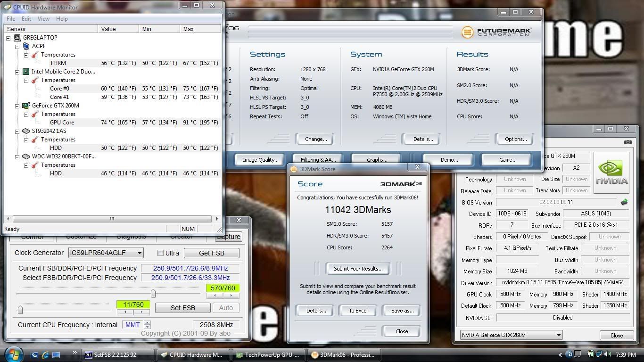Launch Internet Explorer from quick launch
The height and width of the screenshot is (362, 644).
pyautogui.click(x=45, y=355)
